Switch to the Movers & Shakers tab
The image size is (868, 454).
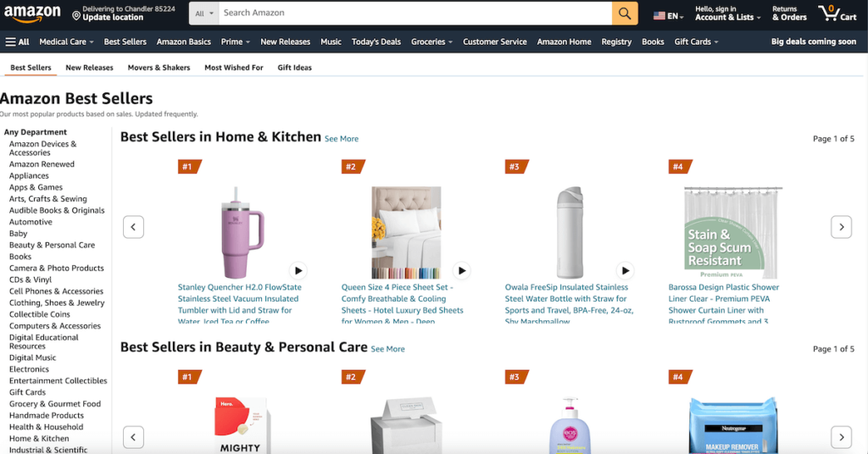tap(159, 68)
